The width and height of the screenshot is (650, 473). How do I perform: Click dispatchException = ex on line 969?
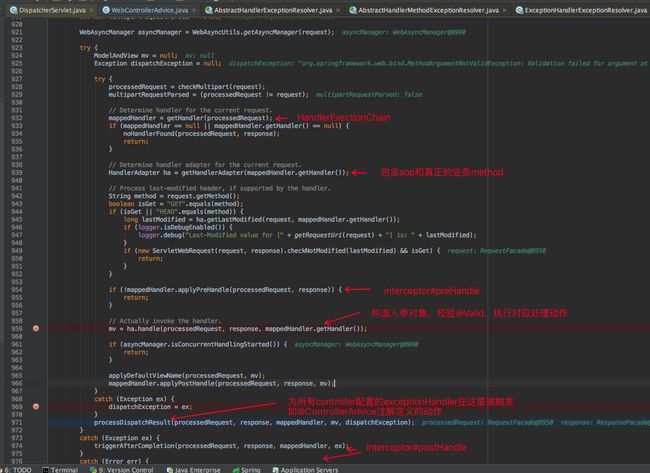(x=148, y=407)
